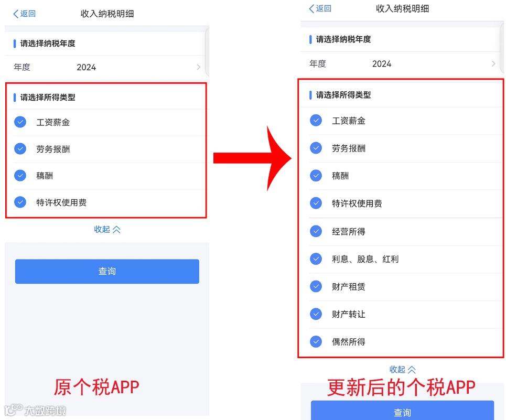The image size is (506, 420).
Task: Uncheck 特许权使用费 in the updated app
Action: [x=316, y=203]
